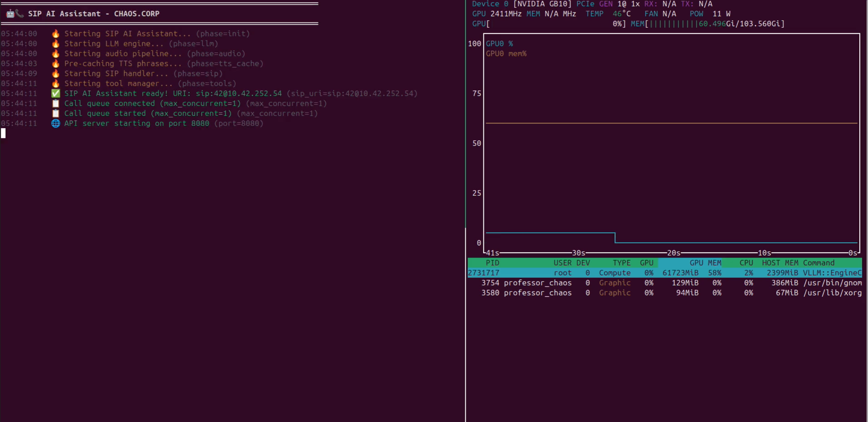This screenshot has width=868, height=422.
Task: Click Command column header
Action: pyautogui.click(x=818, y=263)
